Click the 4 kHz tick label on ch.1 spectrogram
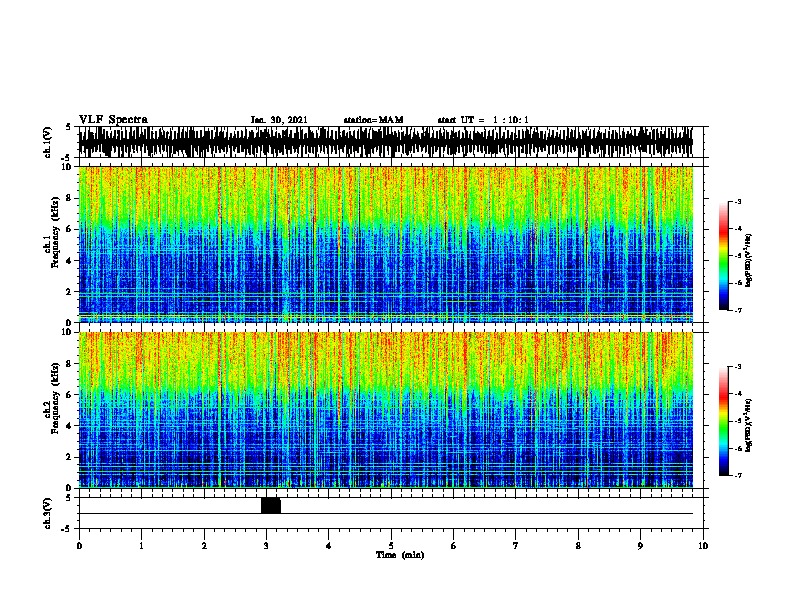Viewport: 792px width, 612px height. click(69, 261)
